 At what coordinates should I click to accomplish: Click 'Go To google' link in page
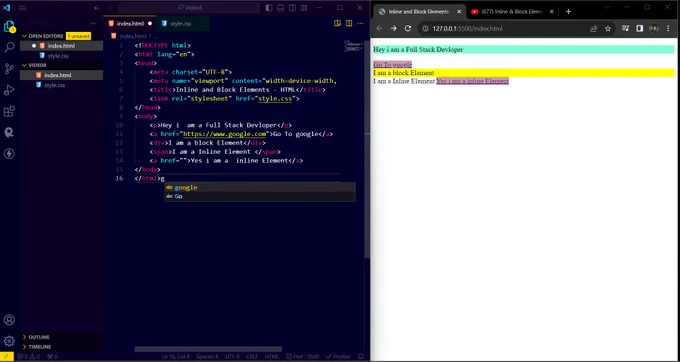coord(392,65)
